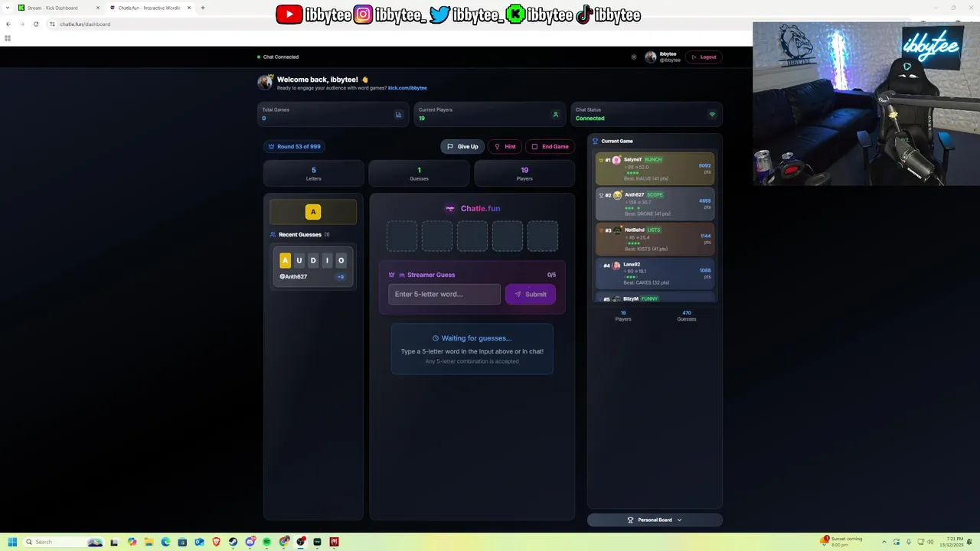Click the theme toggle sun icon
This screenshot has width=980, height=551.
click(x=634, y=57)
